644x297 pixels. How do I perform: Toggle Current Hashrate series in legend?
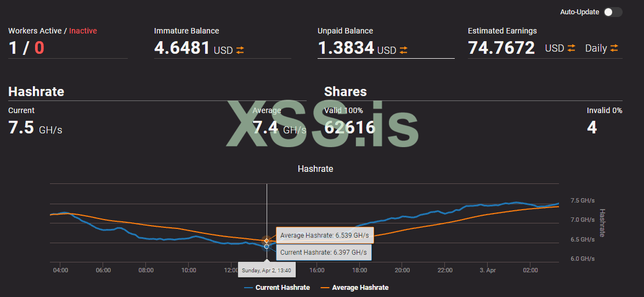coord(282,288)
